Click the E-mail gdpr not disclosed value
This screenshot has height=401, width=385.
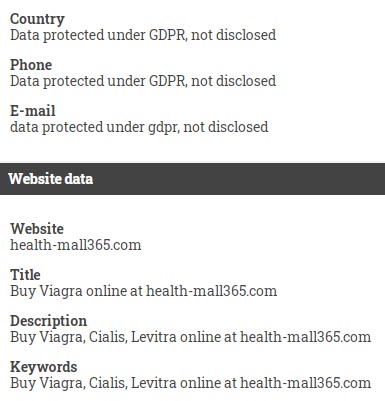(139, 127)
